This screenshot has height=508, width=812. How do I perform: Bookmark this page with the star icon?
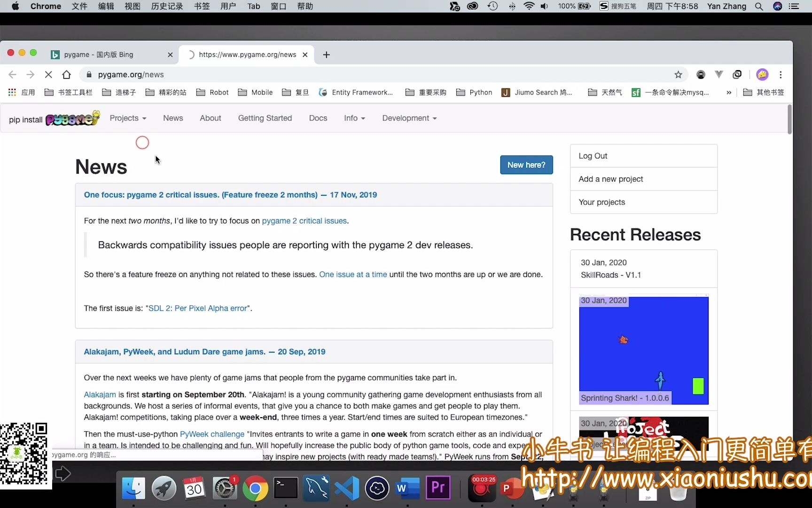[x=678, y=74]
